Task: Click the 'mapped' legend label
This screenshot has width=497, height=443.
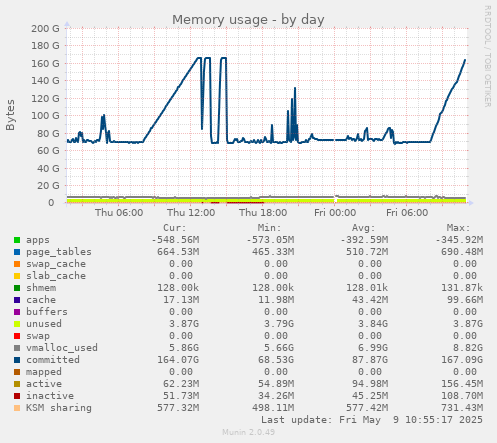Action: click(x=44, y=372)
